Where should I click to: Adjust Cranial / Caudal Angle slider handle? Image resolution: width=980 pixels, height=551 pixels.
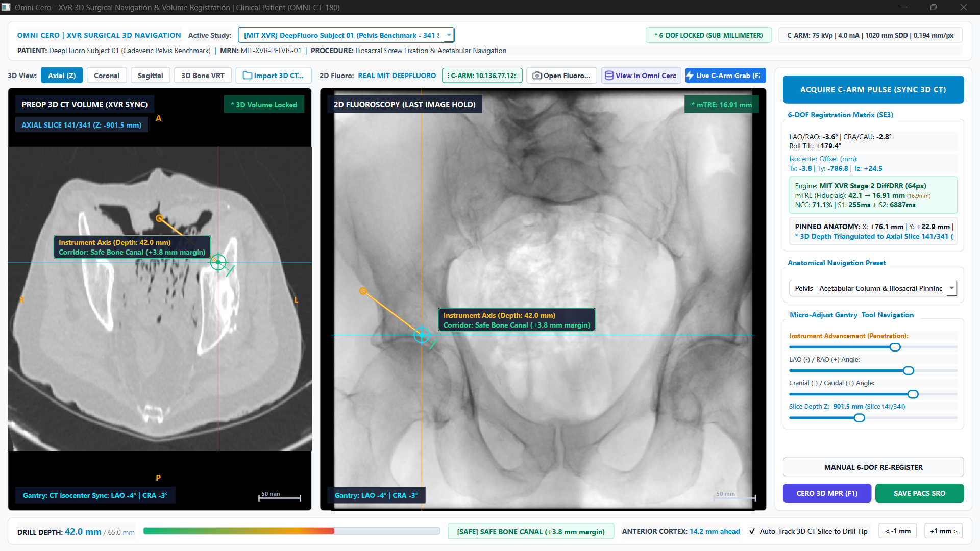(x=913, y=394)
